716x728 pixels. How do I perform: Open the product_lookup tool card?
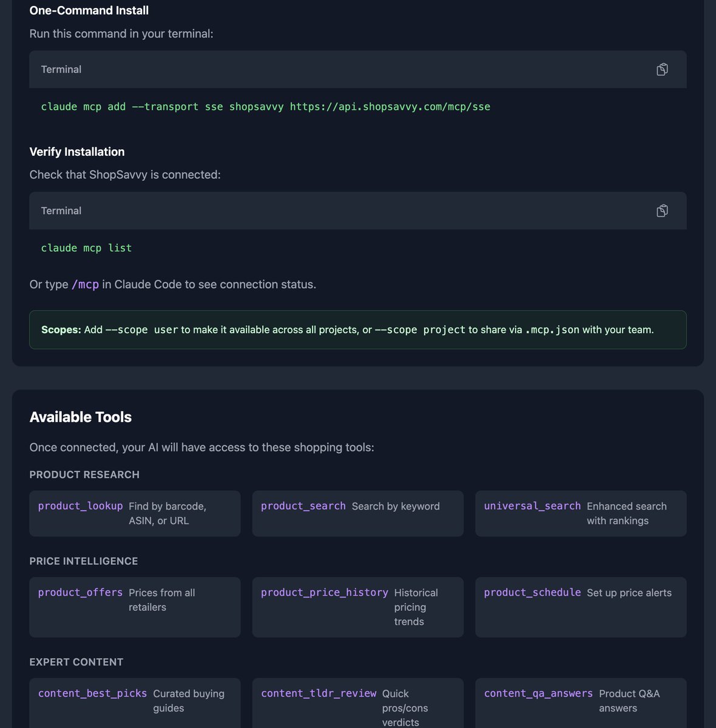(135, 513)
